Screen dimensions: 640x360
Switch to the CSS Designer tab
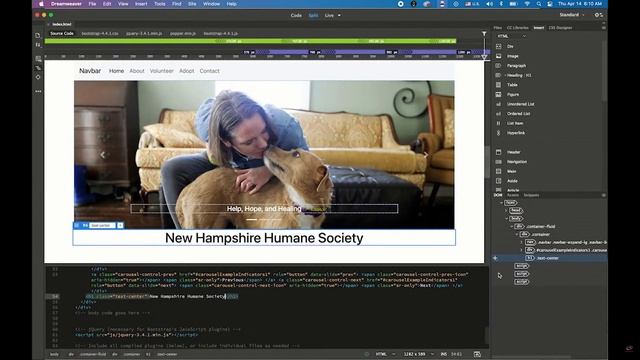click(560, 28)
